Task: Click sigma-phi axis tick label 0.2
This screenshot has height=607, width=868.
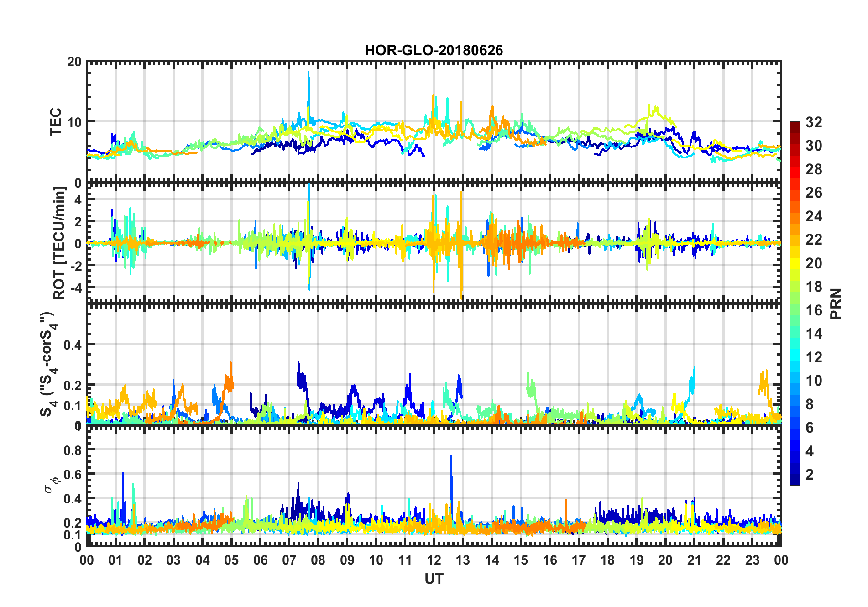Action: click(x=73, y=523)
